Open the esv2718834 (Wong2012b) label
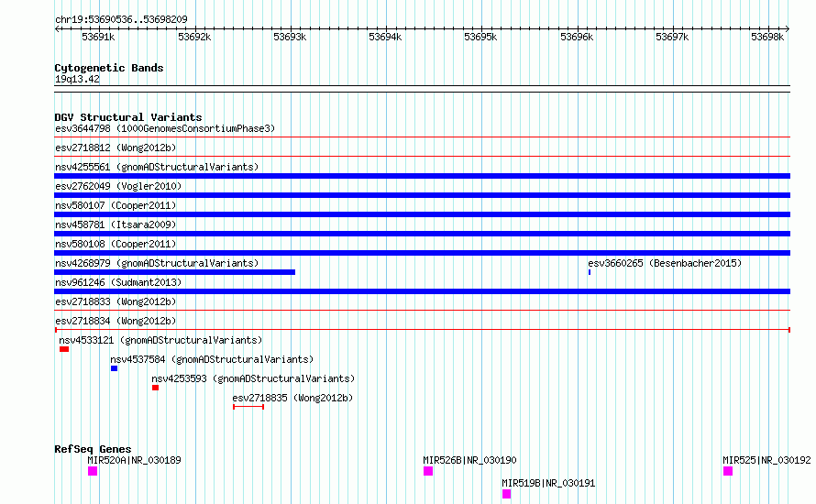 [x=116, y=321]
